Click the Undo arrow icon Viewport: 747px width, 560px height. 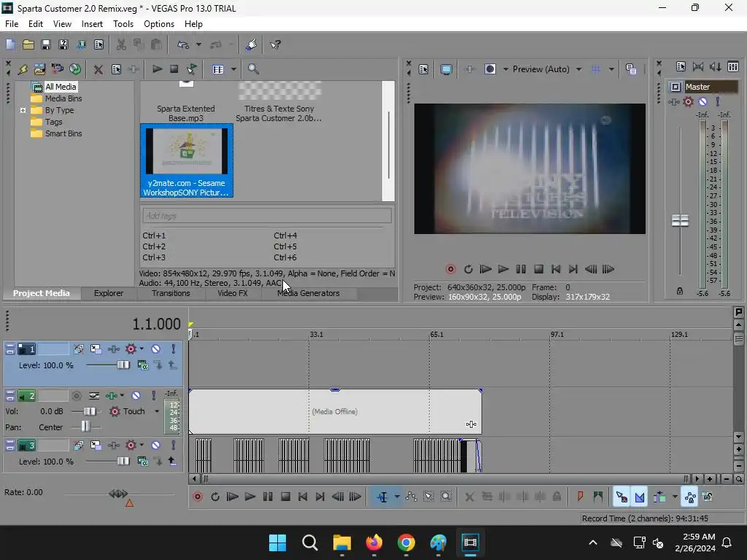point(183,44)
